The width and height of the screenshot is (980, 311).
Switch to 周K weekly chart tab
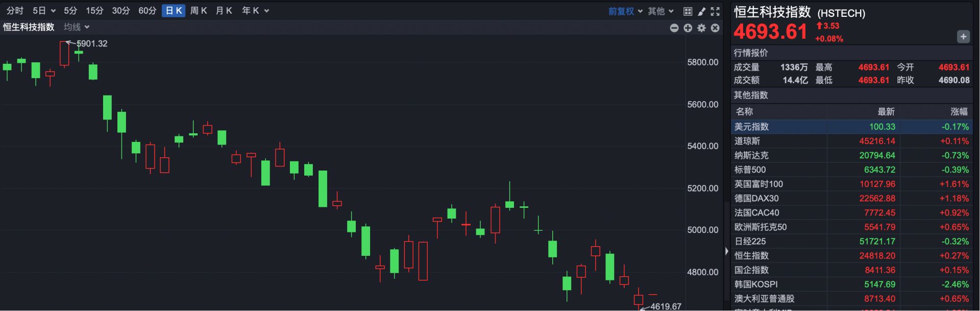[x=198, y=11]
